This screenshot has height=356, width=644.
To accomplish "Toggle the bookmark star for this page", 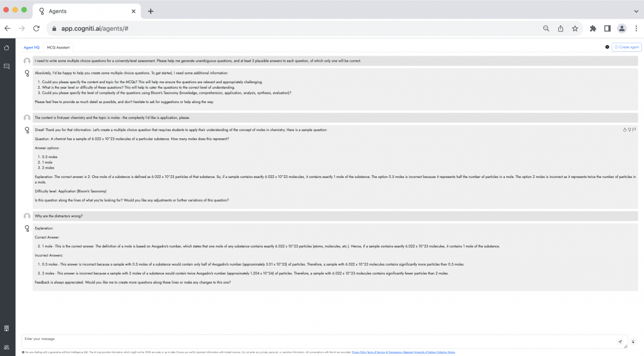I will coord(576,28).
